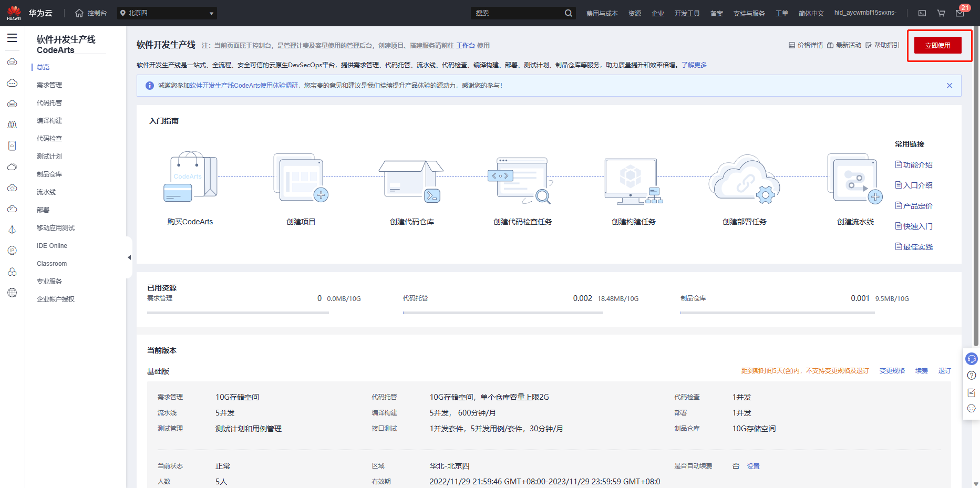Viewport: 980px width, 488px height.
Task: Select 代码检查 in the sidebar
Action: [x=49, y=139]
